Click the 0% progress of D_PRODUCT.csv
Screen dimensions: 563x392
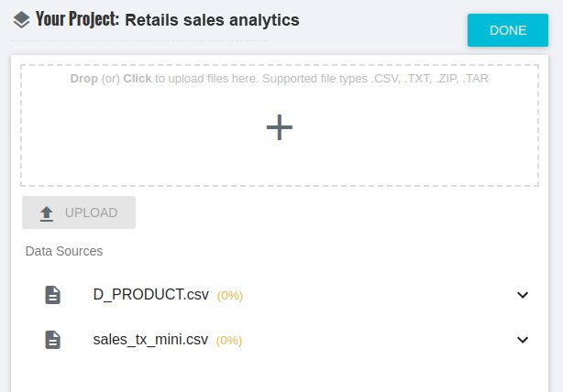(x=230, y=296)
